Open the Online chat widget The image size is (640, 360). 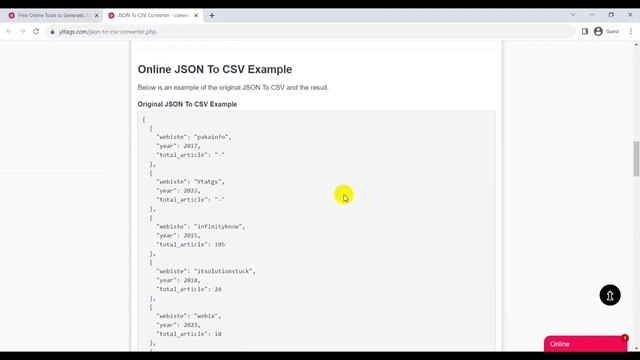(x=585, y=344)
